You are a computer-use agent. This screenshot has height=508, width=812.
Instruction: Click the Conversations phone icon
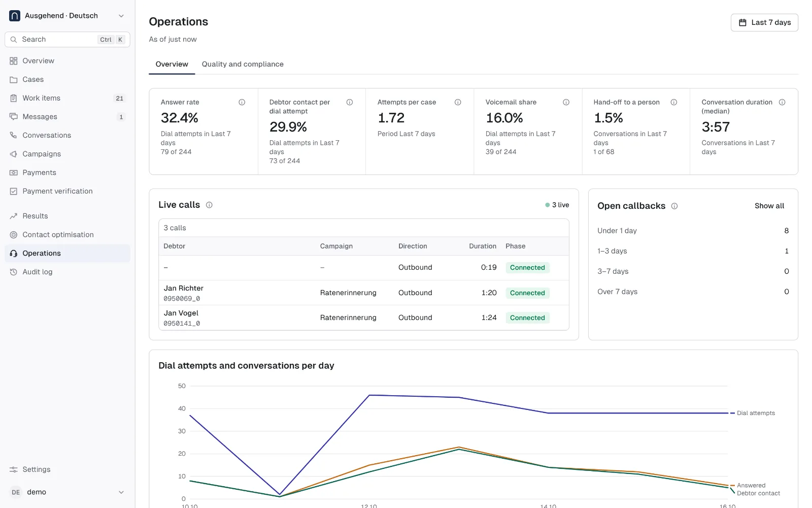[x=14, y=135]
